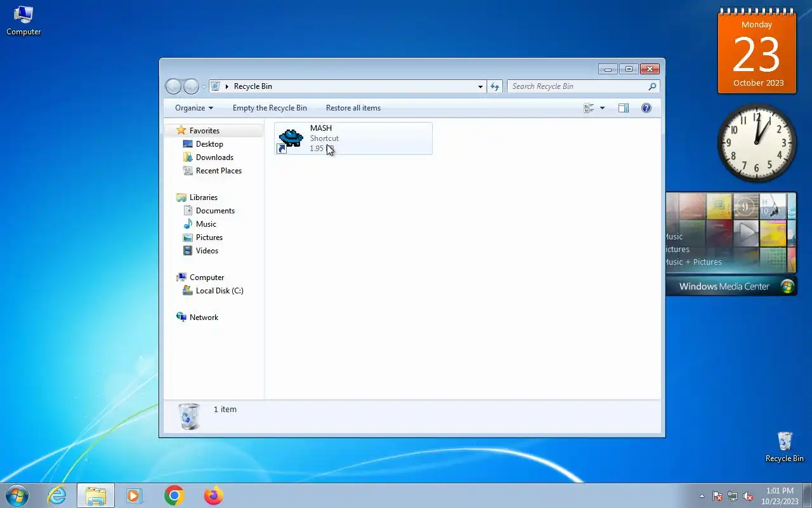The image size is (812, 508).
Task: Click the details pane Recycle Bin icon
Action: pyautogui.click(x=189, y=417)
